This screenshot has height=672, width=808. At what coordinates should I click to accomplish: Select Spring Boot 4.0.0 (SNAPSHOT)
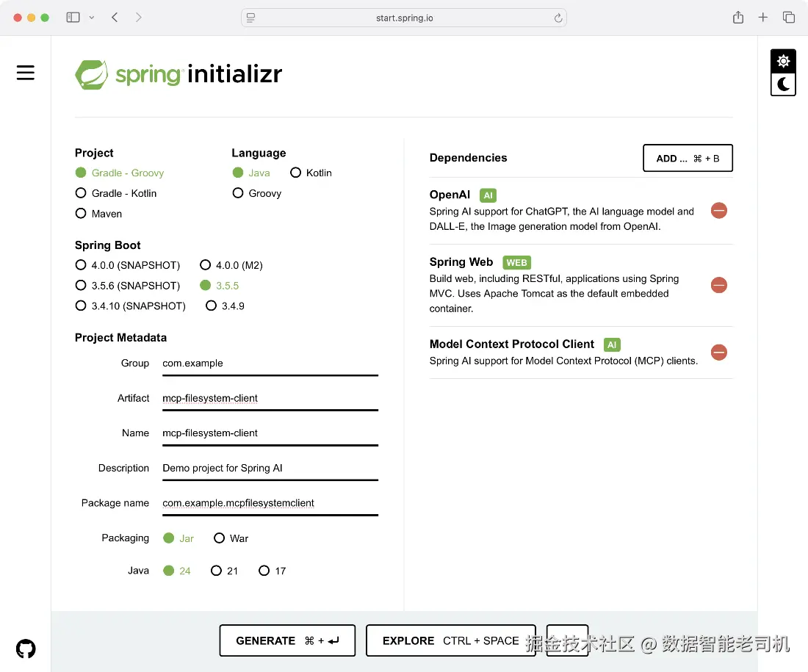[127, 265]
